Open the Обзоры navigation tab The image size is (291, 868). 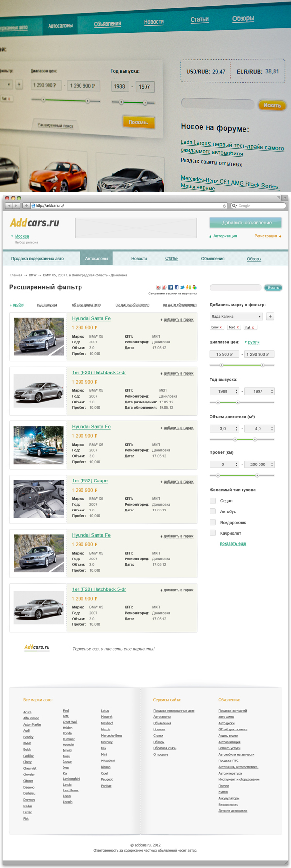[x=254, y=259]
